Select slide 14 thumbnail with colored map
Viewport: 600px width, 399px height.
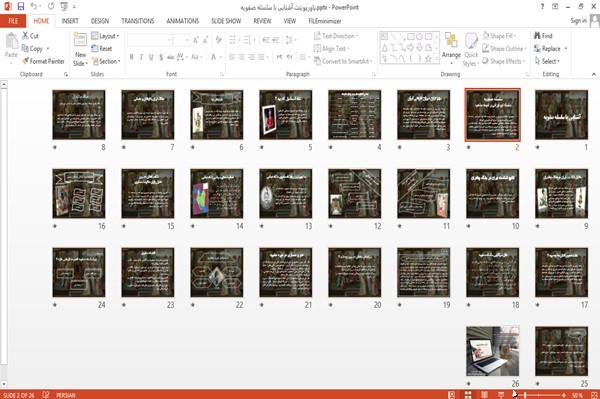tap(217, 194)
